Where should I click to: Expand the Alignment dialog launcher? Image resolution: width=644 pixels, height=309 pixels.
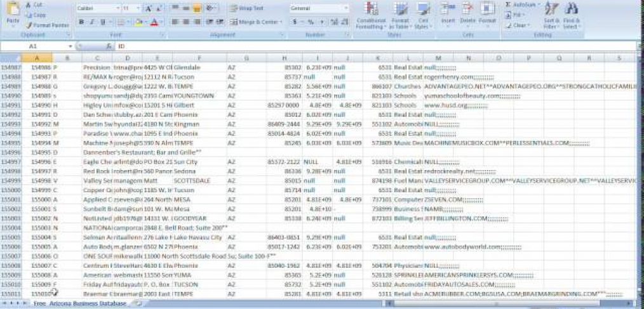(283, 36)
